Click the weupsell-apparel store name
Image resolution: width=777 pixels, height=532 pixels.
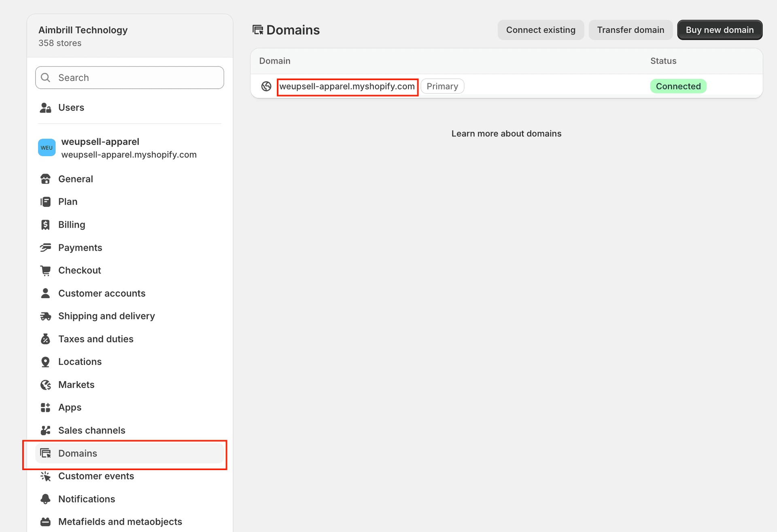pyautogui.click(x=100, y=142)
